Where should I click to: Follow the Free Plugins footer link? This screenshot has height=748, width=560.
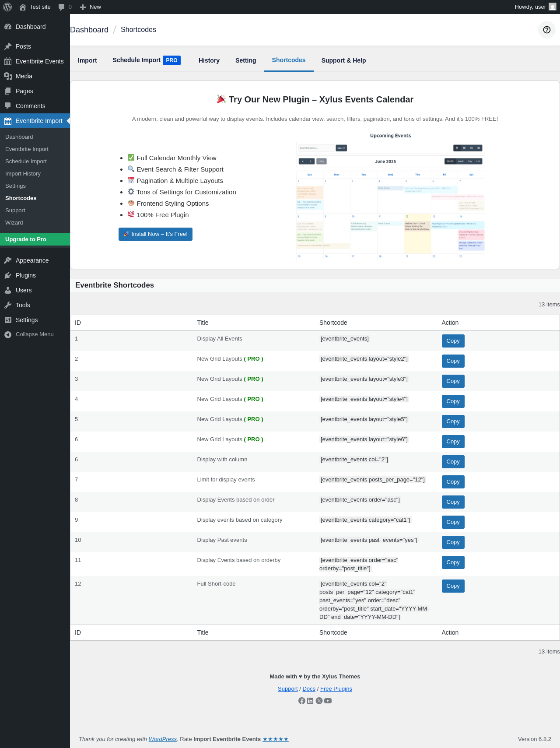(336, 689)
